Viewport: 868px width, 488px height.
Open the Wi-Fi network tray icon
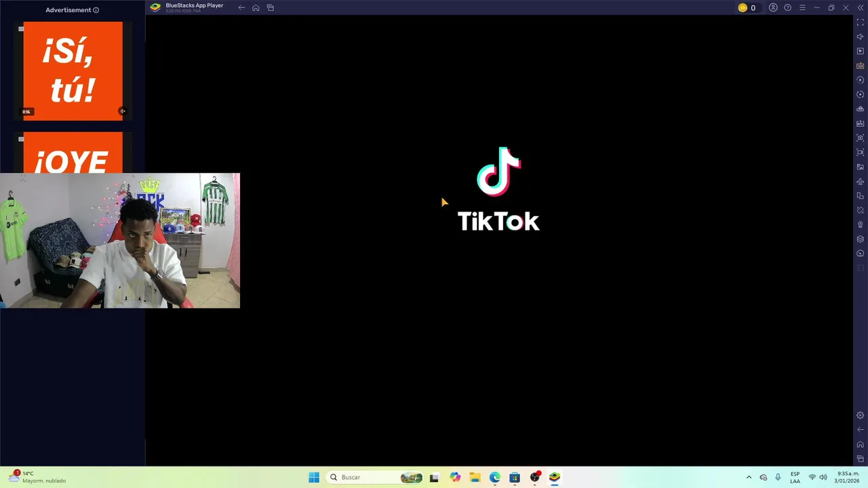tap(812, 477)
